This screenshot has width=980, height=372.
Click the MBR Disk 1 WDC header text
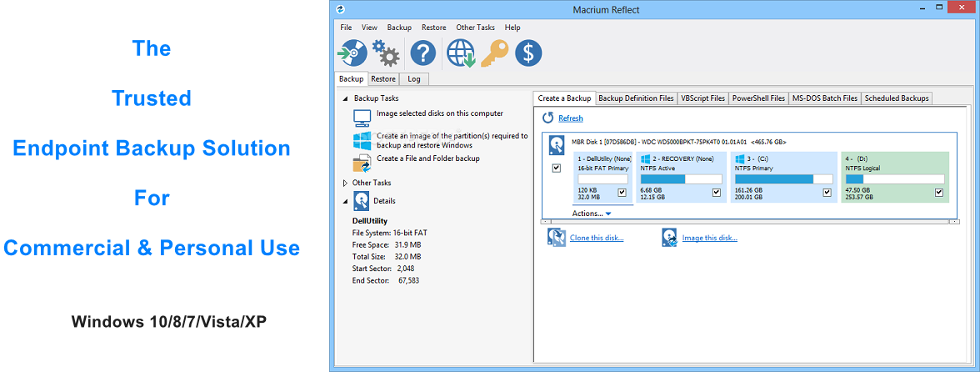click(x=678, y=142)
